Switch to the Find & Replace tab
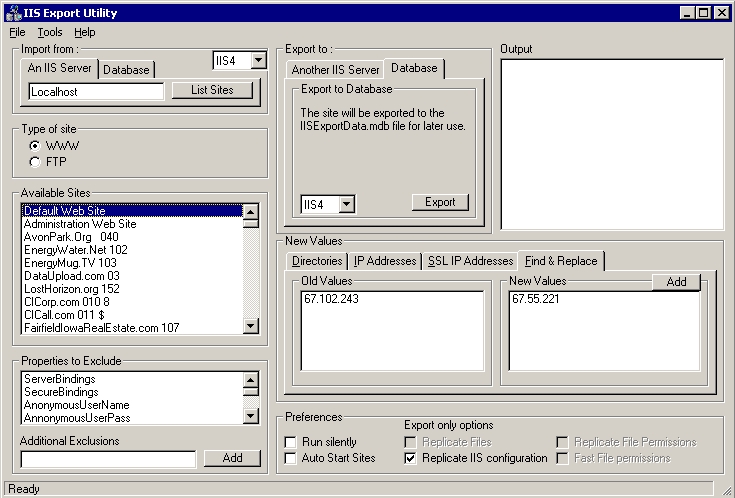Viewport: 735px width, 498px height. (x=561, y=261)
